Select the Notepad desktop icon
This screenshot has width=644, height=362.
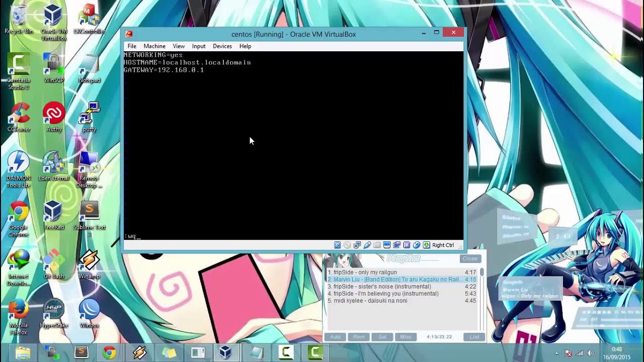coord(89,69)
